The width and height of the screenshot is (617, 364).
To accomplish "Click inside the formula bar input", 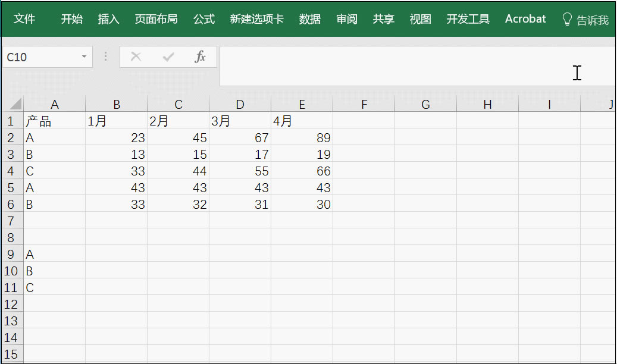I will coord(417,65).
